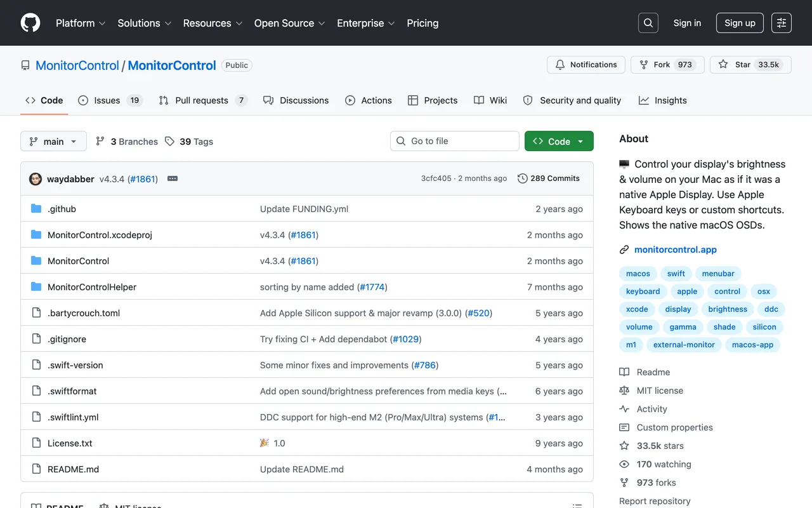This screenshot has width=812, height=508.
Task: Expand commit message ellipsis button
Action: 173,179
